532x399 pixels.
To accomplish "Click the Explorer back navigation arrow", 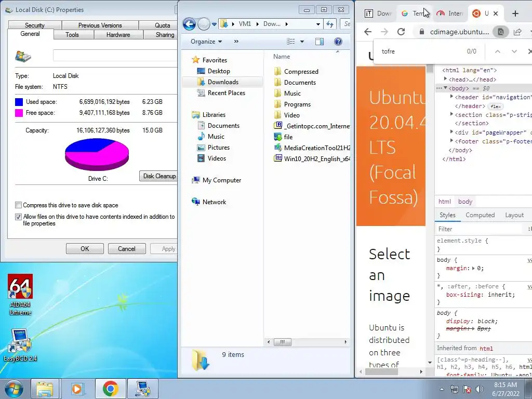I will (189, 24).
